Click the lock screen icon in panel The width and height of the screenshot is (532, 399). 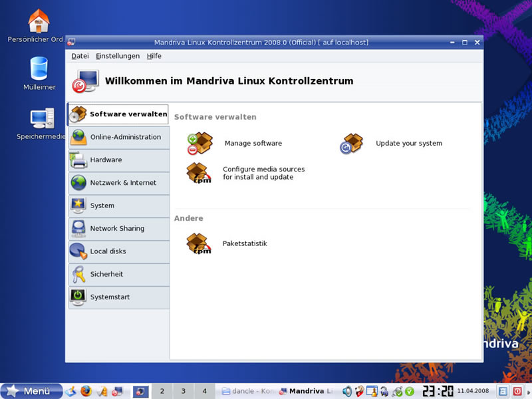pyautogui.click(x=503, y=391)
